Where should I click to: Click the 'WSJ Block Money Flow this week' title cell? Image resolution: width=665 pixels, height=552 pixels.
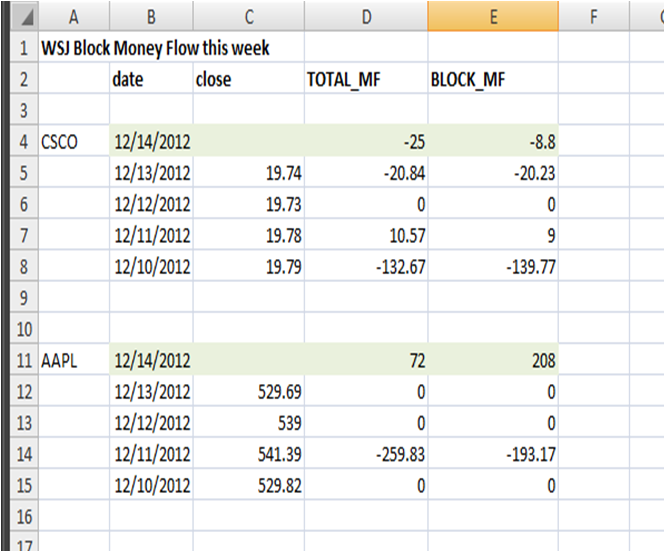click(155, 47)
